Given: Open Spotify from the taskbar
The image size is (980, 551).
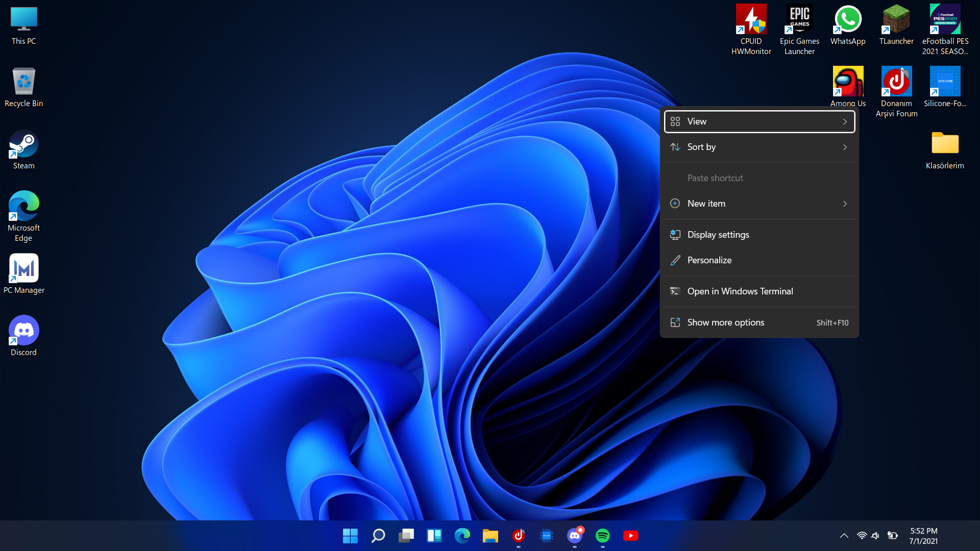Looking at the screenshot, I should point(603,536).
